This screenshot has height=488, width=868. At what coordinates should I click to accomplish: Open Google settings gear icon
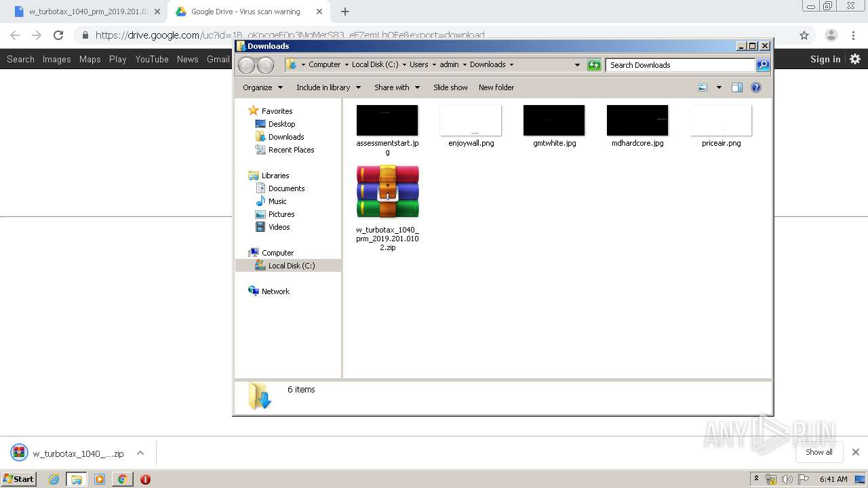(855, 59)
